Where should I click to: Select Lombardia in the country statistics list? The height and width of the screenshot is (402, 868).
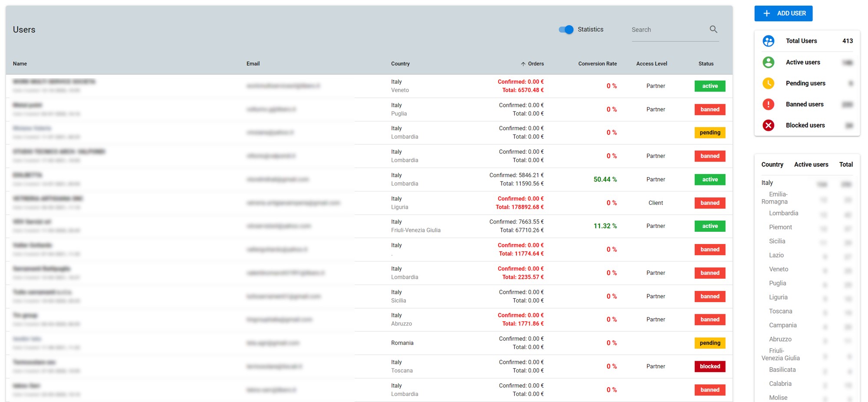783,213
